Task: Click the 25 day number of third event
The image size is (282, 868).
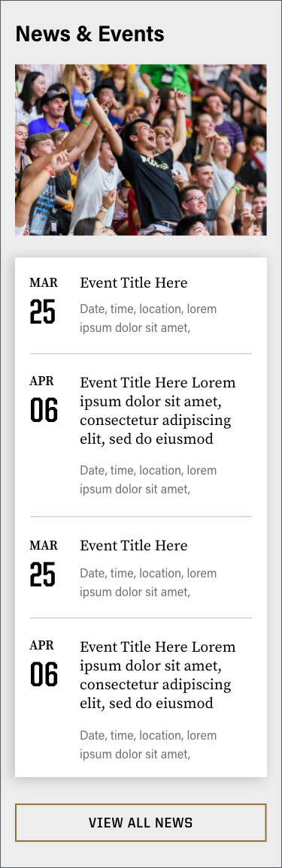Action: (x=43, y=575)
